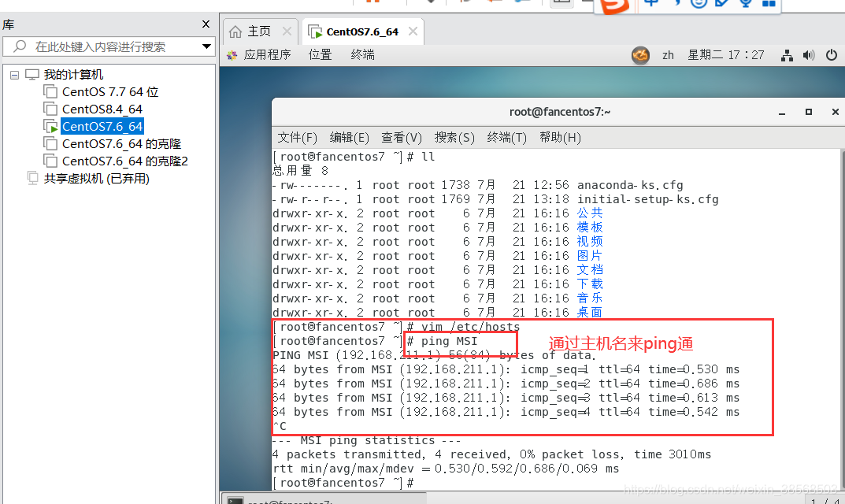The width and height of the screenshot is (845, 504).
Task: Click the CentOS8.4_64 VM icon
Action: tap(50, 109)
